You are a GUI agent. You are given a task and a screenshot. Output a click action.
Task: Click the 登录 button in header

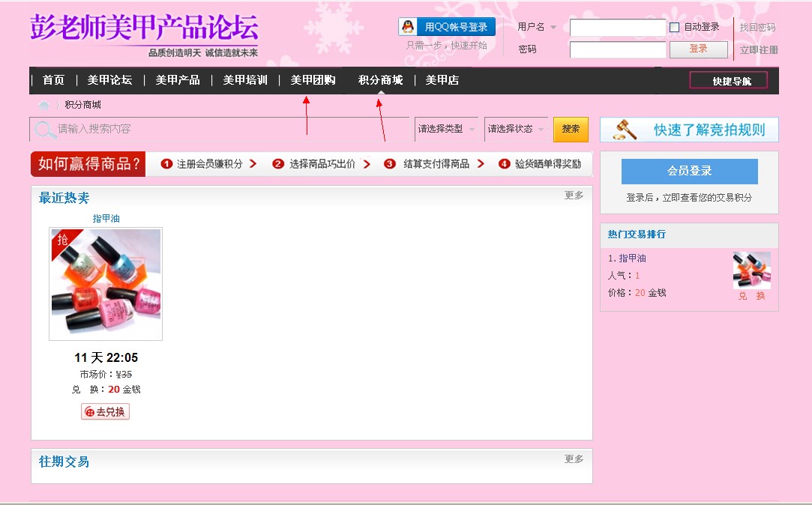(x=698, y=49)
